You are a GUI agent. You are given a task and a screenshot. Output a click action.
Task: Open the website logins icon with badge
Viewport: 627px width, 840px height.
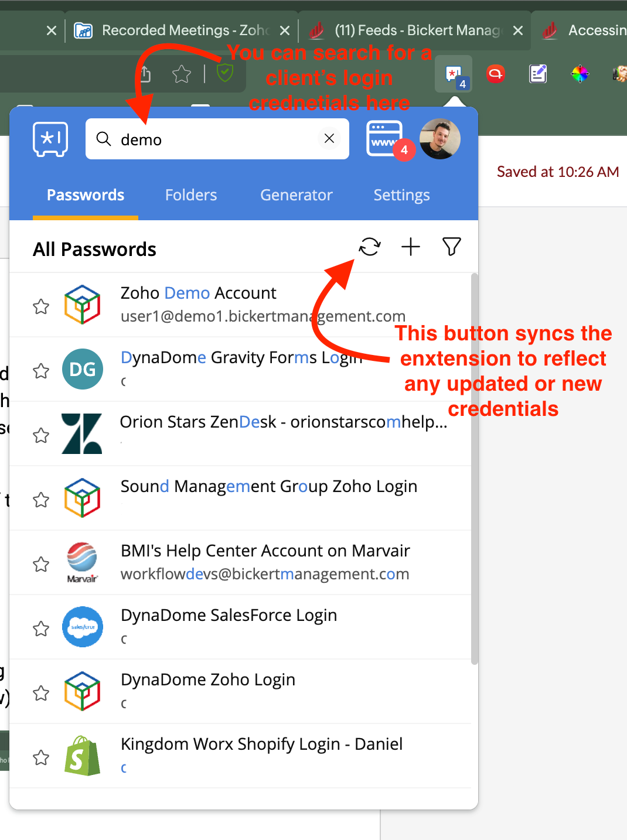click(x=385, y=139)
